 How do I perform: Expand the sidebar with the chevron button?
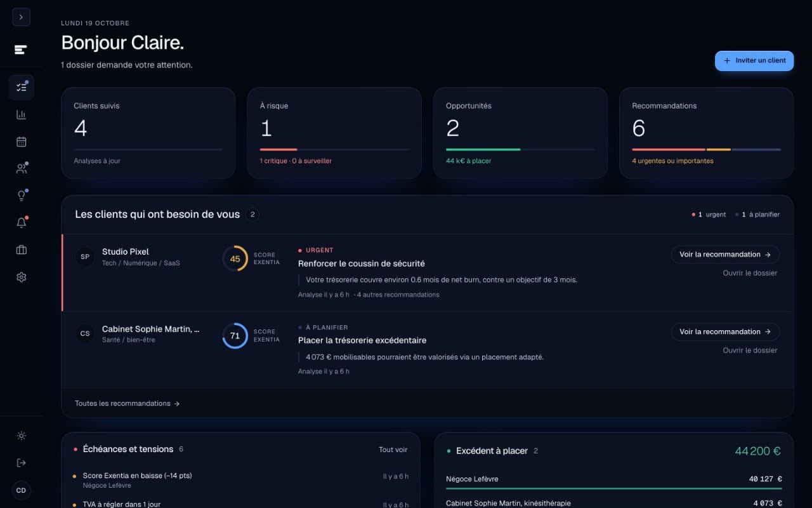(21, 17)
